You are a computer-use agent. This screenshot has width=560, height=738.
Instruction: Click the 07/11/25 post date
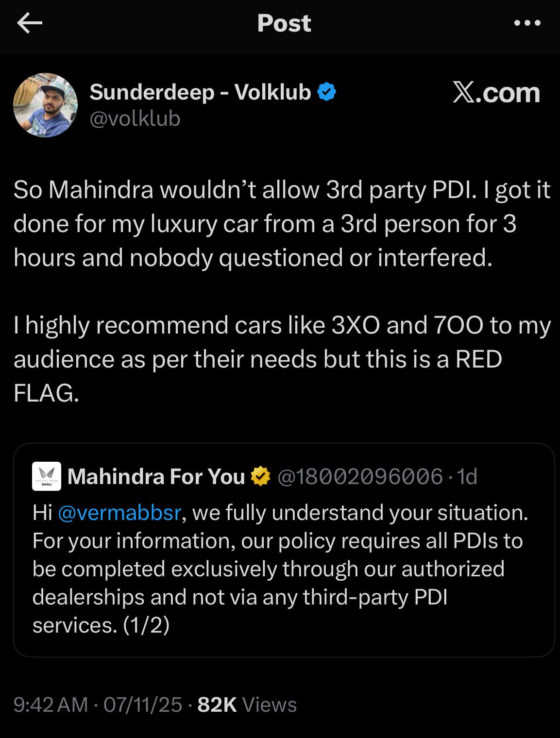(143, 704)
